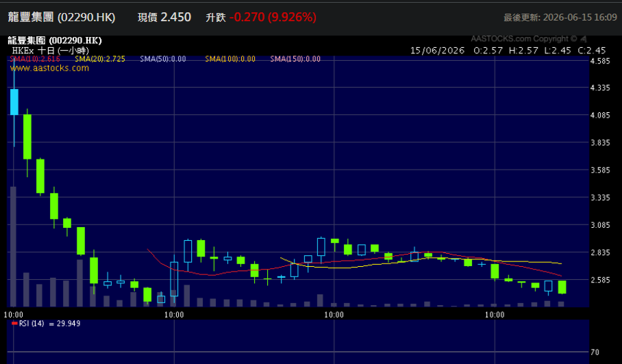Click the first cyan candlestick at chart start
Image resolution: width=622 pixels, height=364 pixels.
click(14, 102)
